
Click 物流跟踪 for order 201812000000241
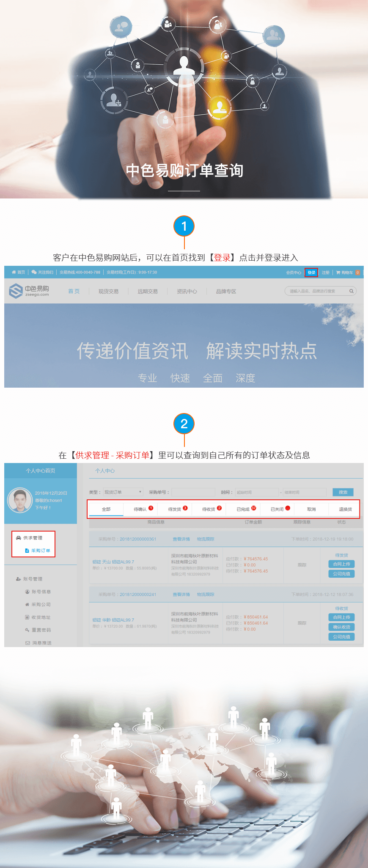coord(206,595)
